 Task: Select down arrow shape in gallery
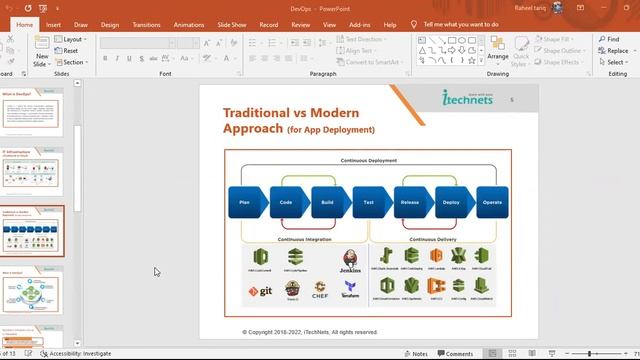pos(462,50)
